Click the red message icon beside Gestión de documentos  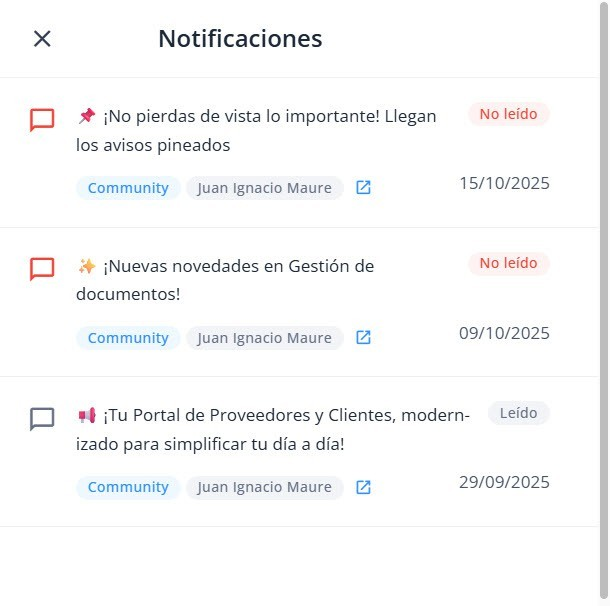(42, 269)
